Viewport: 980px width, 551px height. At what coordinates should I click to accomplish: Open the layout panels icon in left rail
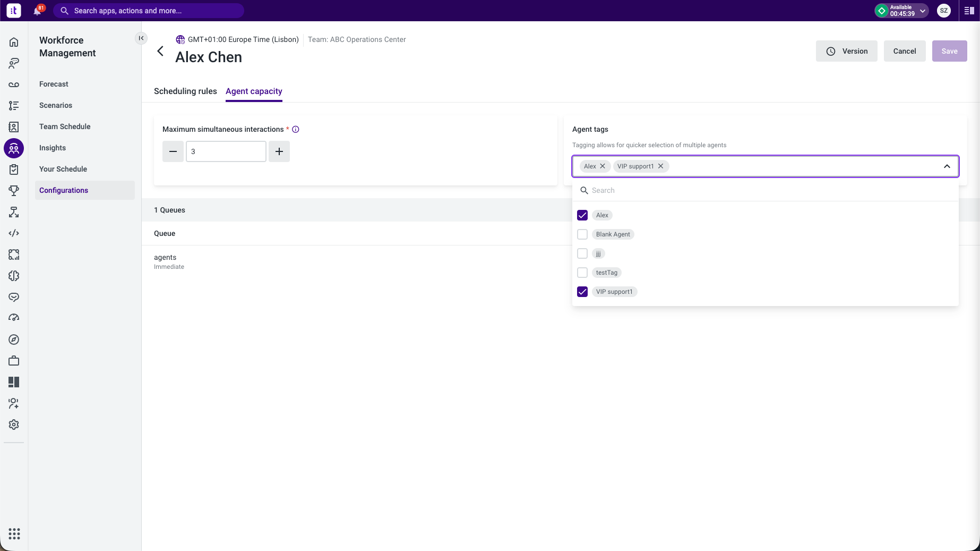pos(14,382)
